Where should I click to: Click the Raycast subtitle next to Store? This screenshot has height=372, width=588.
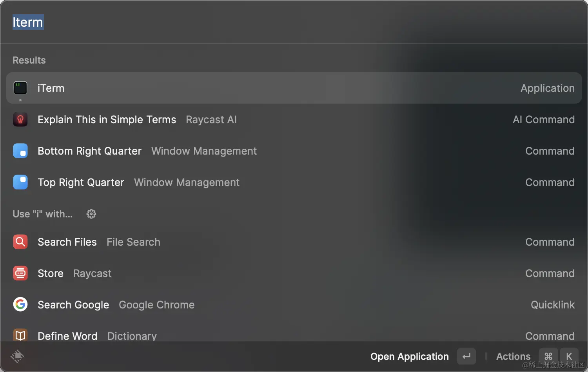(93, 274)
